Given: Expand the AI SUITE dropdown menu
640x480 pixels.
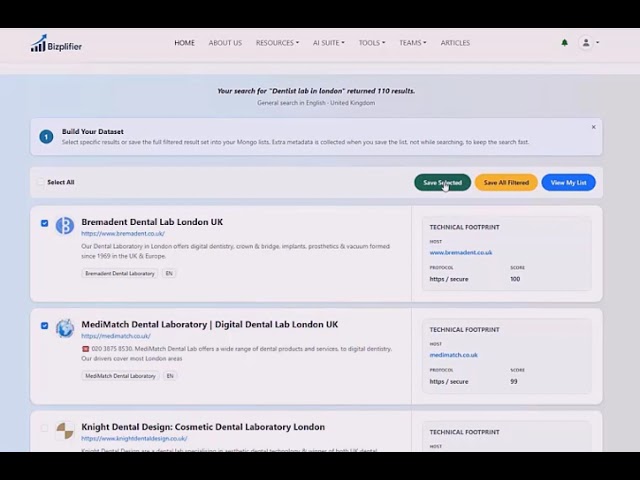Looking at the screenshot, I should 329,43.
